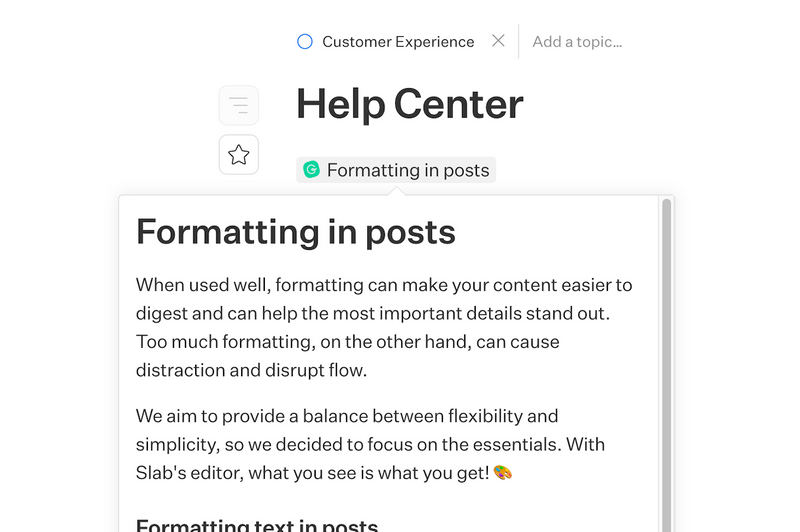Click the phrase distraction and disrupt flow
This screenshot has width=800, height=532.
[x=252, y=370]
